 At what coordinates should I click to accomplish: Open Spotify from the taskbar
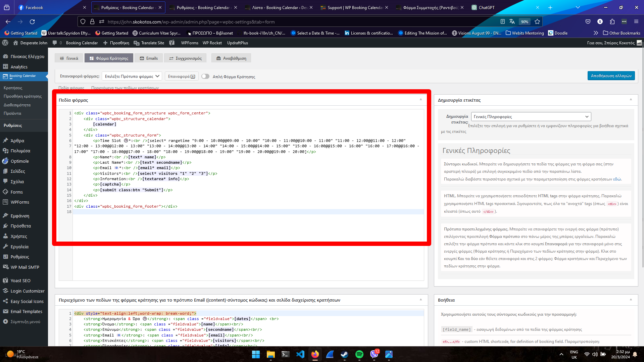pyautogui.click(x=359, y=354)
